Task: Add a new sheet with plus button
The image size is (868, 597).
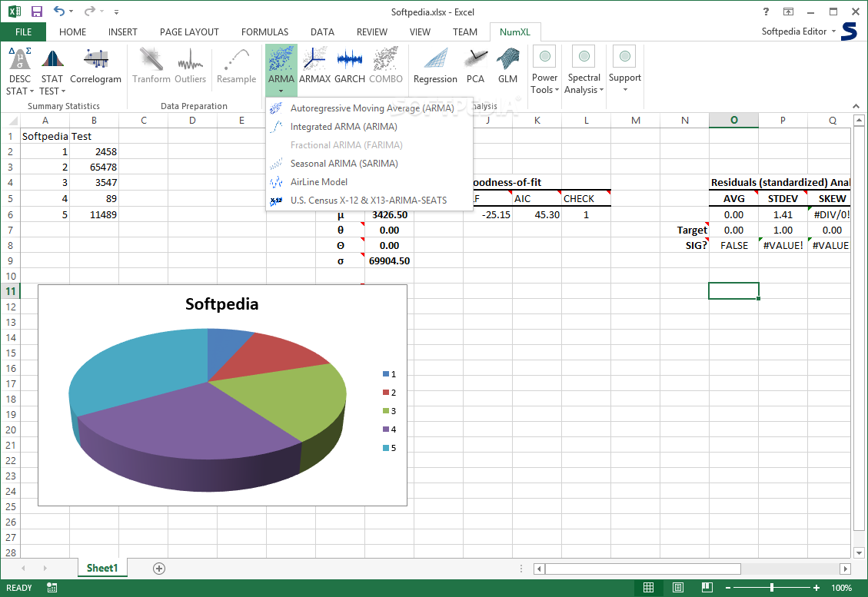Action: tap(159, 569)
